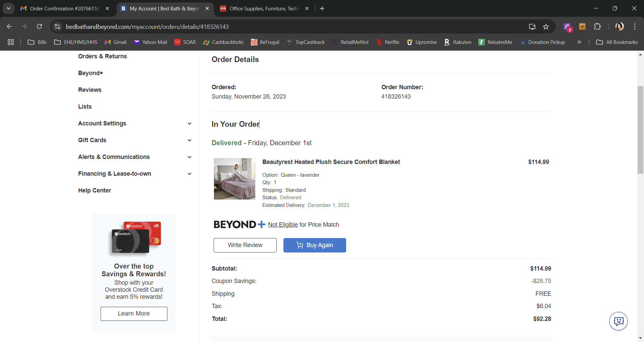View site information icon beside URL

[57, 26]
